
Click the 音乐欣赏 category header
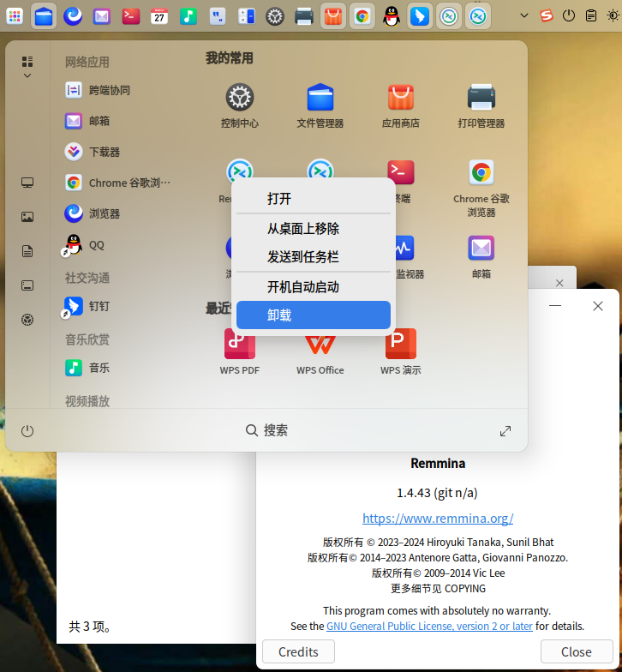(x=87, y=339)
